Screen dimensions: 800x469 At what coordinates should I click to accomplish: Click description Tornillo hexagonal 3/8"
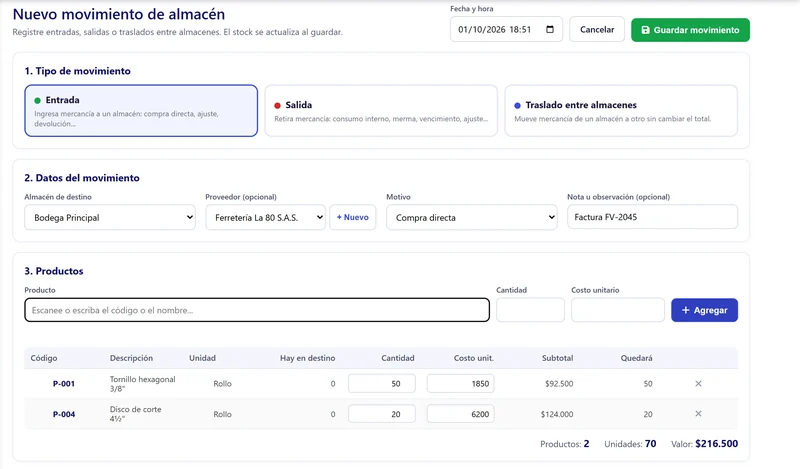[142, 384]
